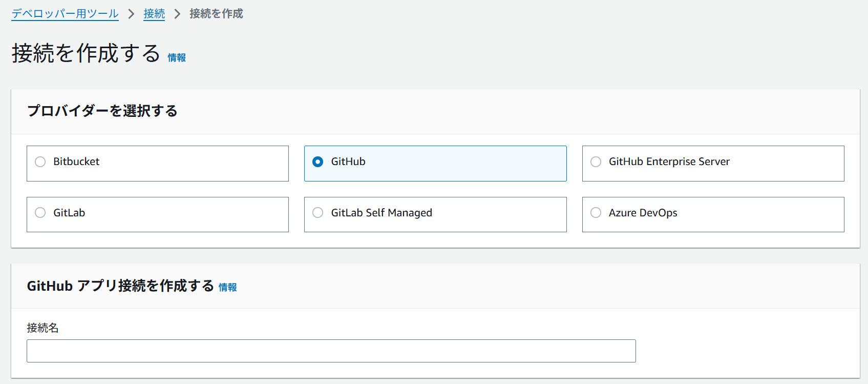Open the 情報 help next to page title
This screenshot has height=384, width=868.
point(177,58)
